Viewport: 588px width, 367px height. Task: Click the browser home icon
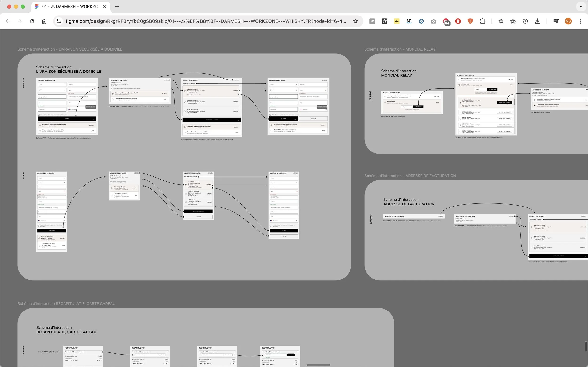point(44,21)
